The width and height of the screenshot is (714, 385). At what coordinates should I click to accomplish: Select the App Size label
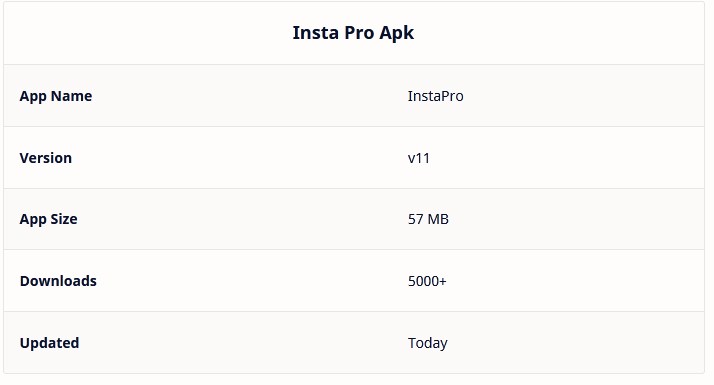[x=48, y=219]
